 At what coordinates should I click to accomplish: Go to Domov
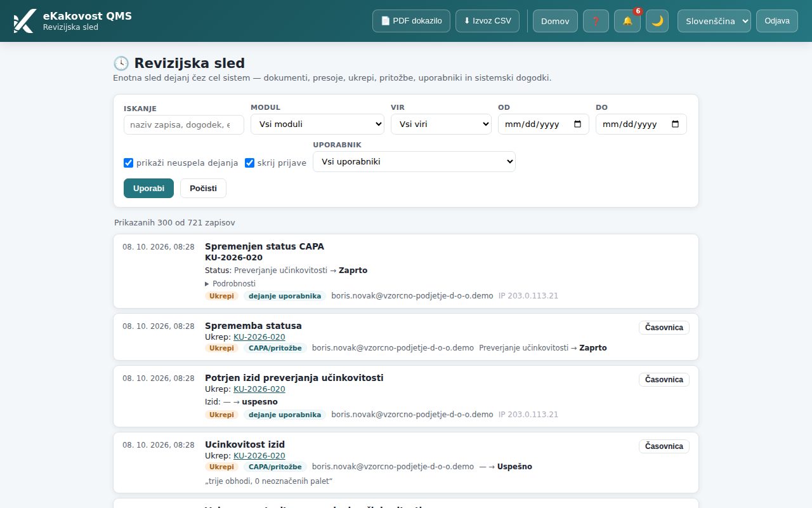pyautogui.click(x=555, y=21)
